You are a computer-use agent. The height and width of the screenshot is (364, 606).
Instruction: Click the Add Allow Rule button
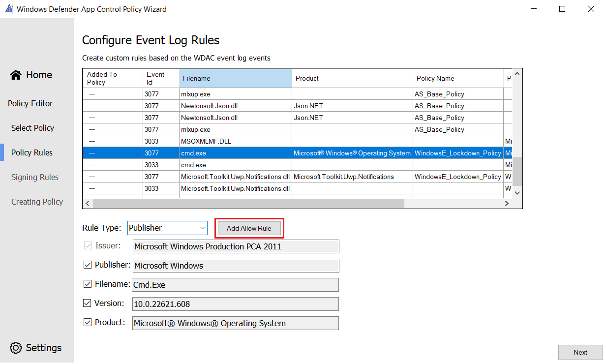click(x=249, y=228)
